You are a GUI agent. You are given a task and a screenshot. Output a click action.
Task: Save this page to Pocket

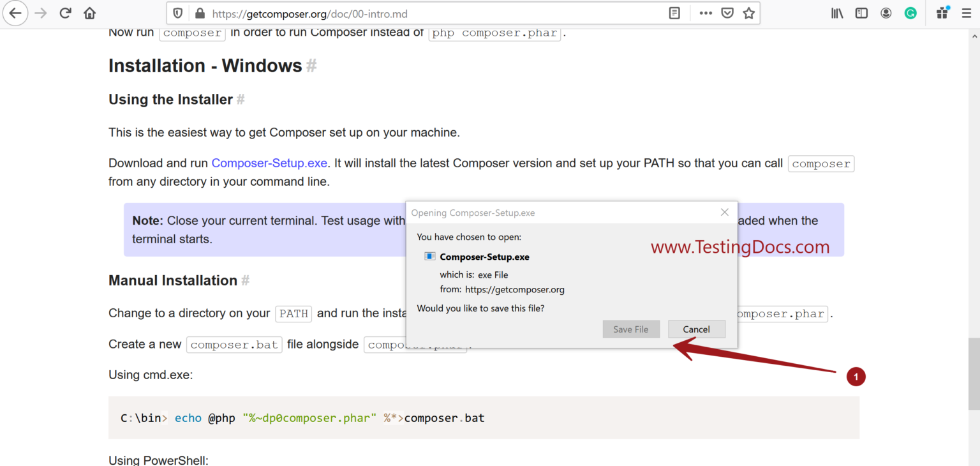pyautogui.click(x=727, y=13)
